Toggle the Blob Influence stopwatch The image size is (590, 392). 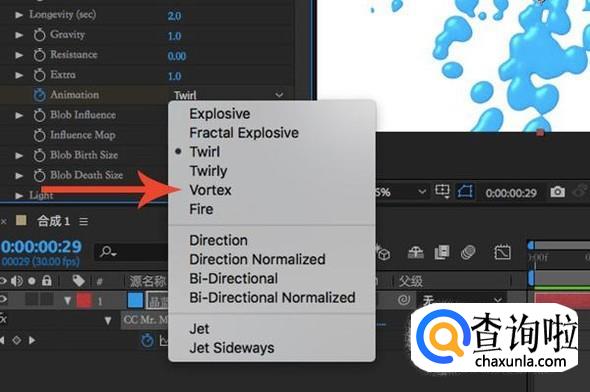pyautogui.click(x=39, y=115)
